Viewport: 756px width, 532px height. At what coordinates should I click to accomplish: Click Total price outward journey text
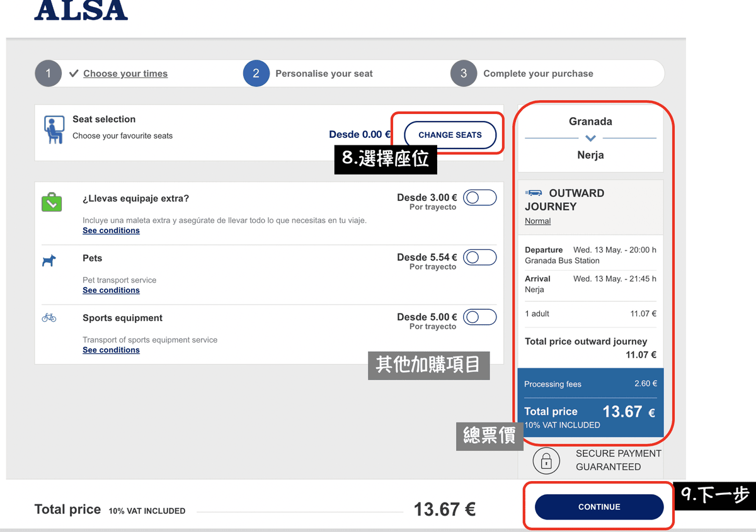tap(586, 341)
